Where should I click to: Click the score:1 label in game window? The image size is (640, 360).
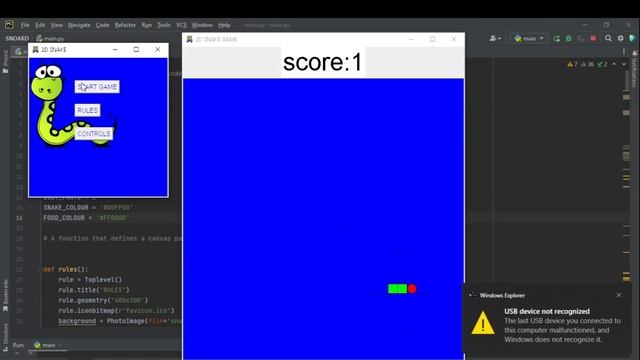(x=322, y=62)
